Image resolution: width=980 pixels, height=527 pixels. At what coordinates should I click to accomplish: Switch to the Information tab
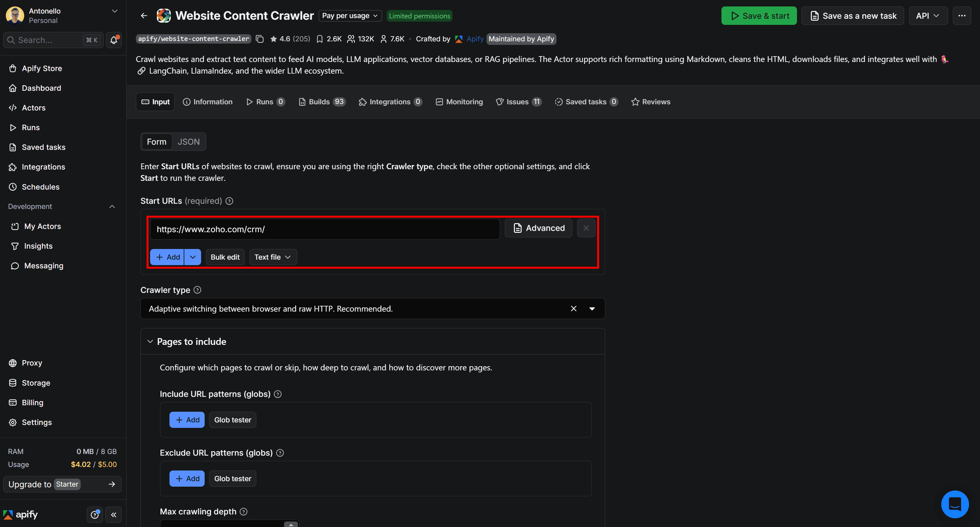[x=208, y=102]
